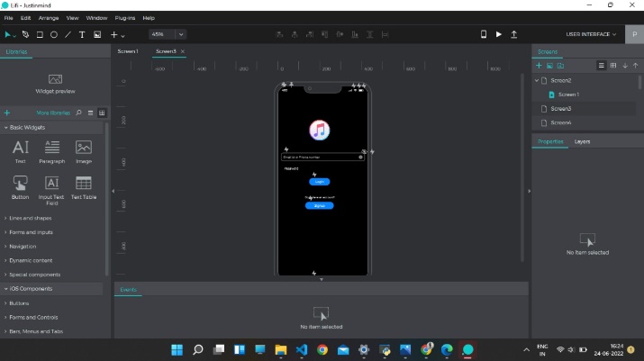Add a new screen folder icon
The height and width of the screenshot is (361, 644).
click(x=560, y=66)
